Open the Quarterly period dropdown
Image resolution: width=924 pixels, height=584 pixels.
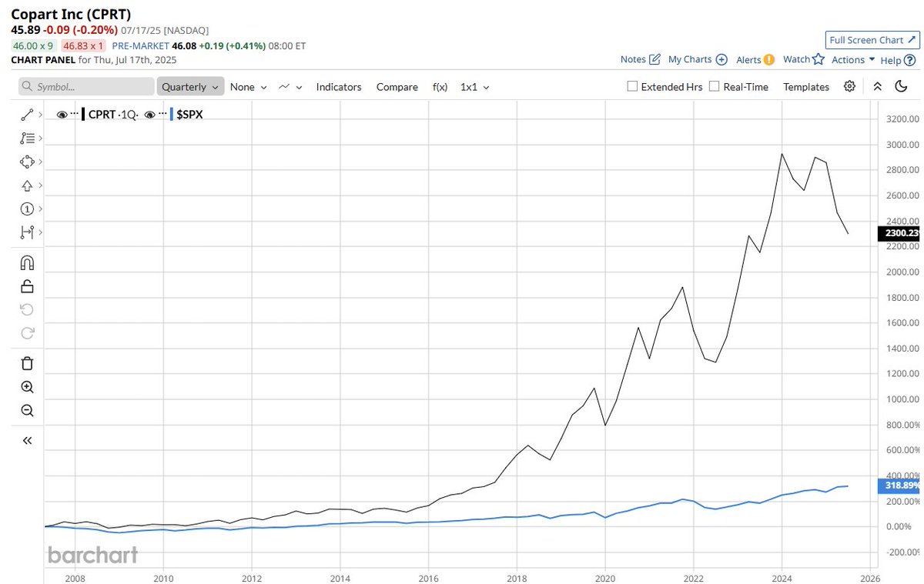(191, 86)
